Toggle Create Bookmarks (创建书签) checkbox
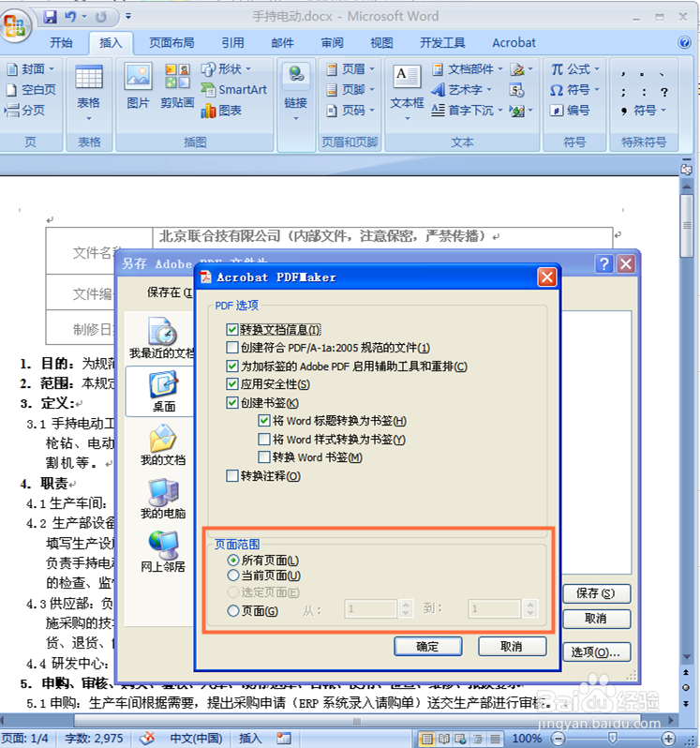This screenshot has height=748, width=700. pyautogui.click(x=232, y=403)
